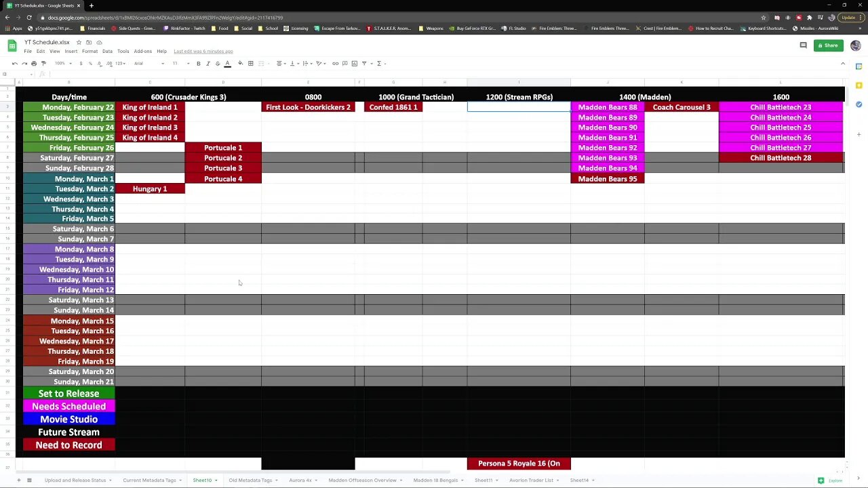Open the Arial font family dropdown
This screenshot has height=488, width=868.
[x=149, y=63]
